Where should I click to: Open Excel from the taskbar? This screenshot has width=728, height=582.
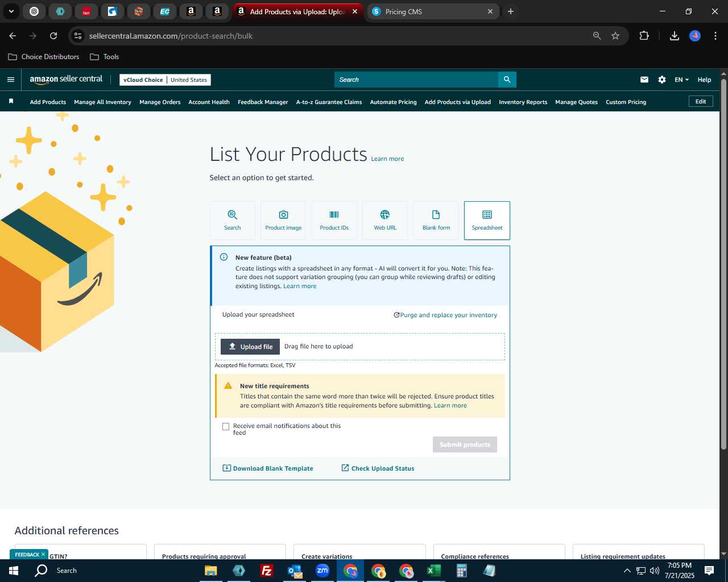coord(434,571)
